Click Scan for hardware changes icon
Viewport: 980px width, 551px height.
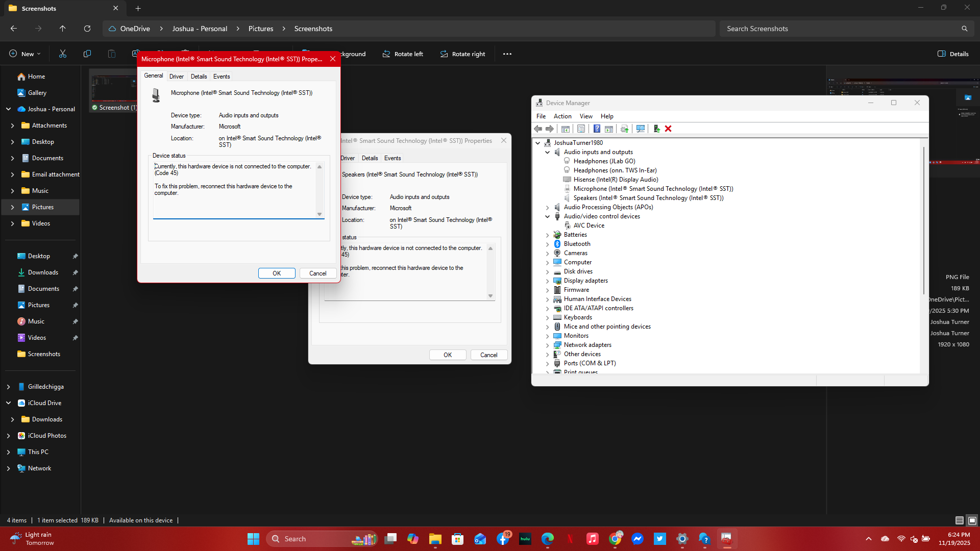[x=640, y=129]
